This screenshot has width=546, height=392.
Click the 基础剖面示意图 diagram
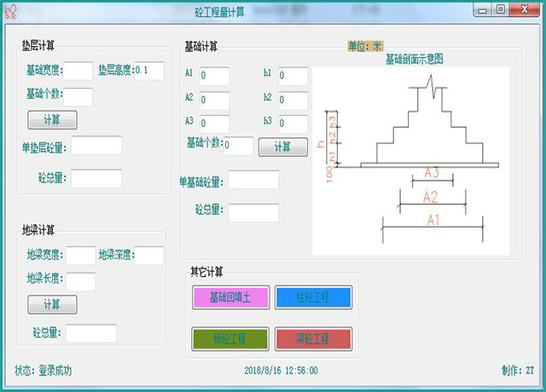click(x=411, y=161)
